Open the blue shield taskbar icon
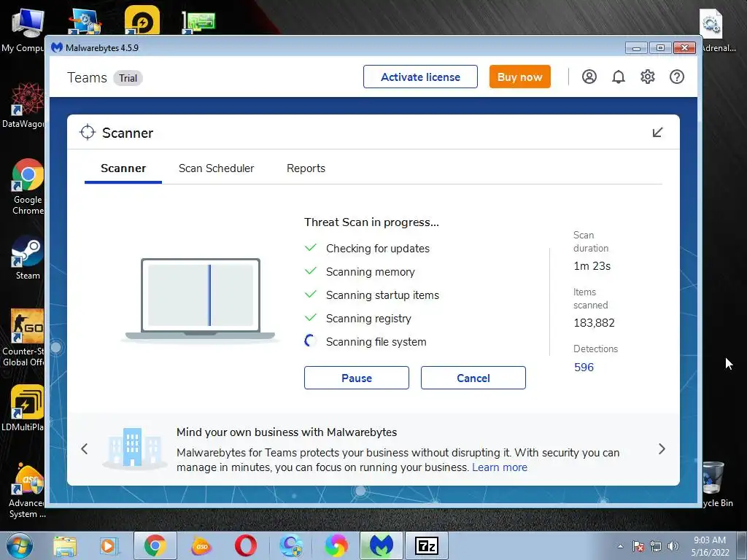 (x=291, y=545)
